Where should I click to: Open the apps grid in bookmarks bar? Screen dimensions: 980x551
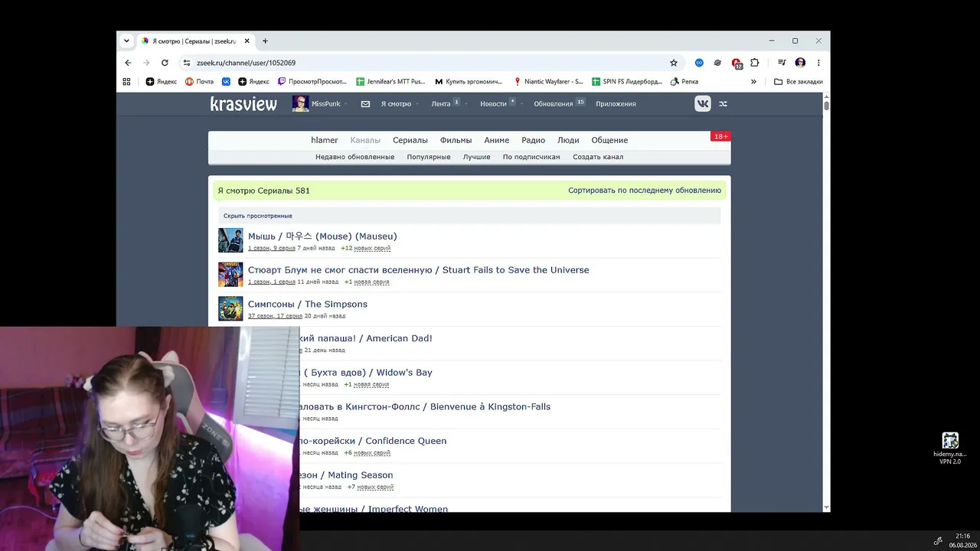pyautogui.click(x=126, y=81)
